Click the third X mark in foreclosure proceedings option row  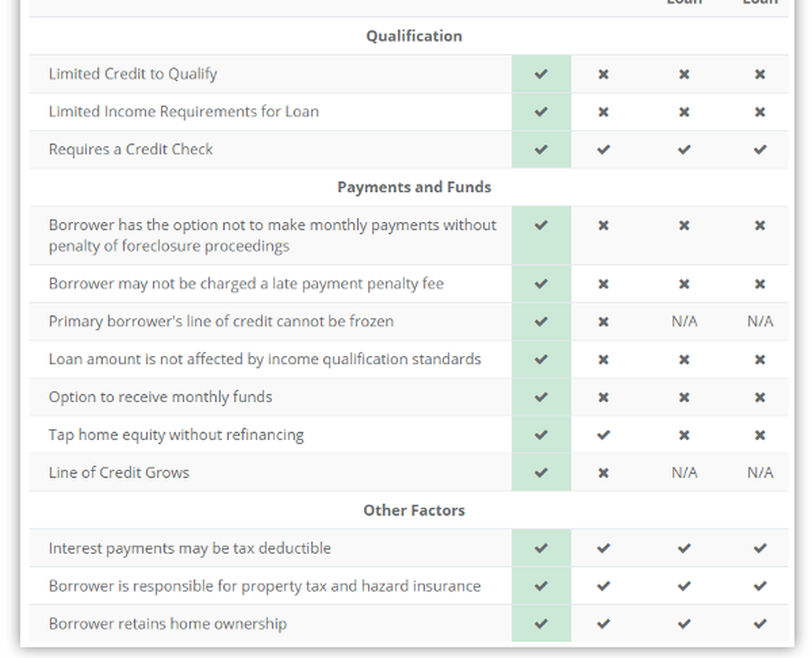760,225
